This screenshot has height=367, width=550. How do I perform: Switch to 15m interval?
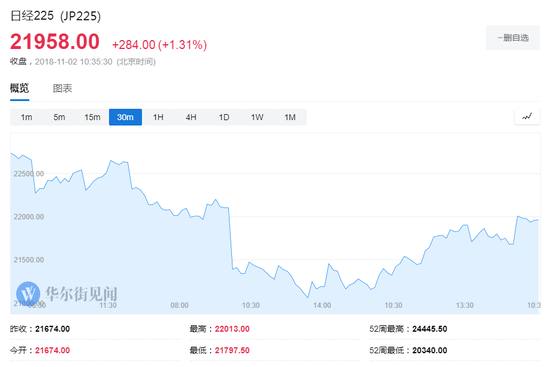(92, 117)
